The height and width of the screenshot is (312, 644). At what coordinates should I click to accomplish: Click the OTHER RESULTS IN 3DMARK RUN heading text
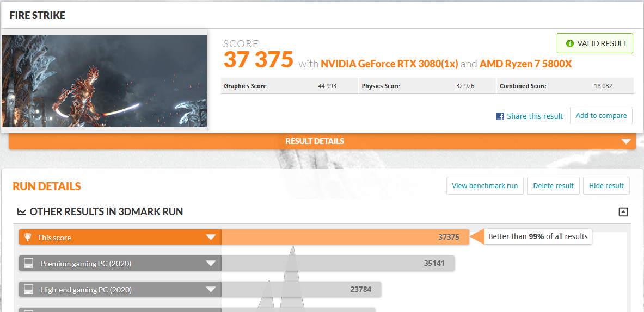coord(106,212)
